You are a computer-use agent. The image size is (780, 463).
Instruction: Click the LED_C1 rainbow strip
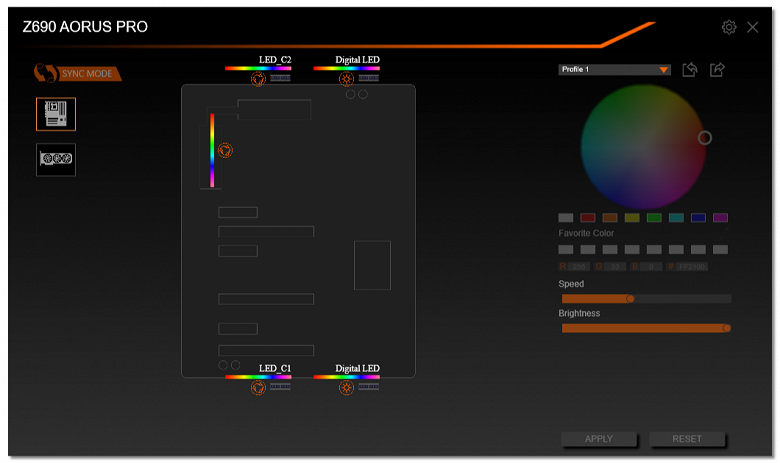pos(258,377)
